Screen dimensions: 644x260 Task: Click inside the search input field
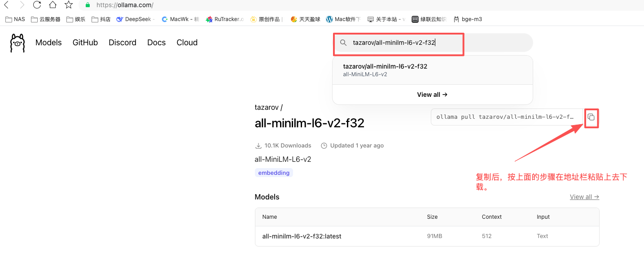[404, 43]
